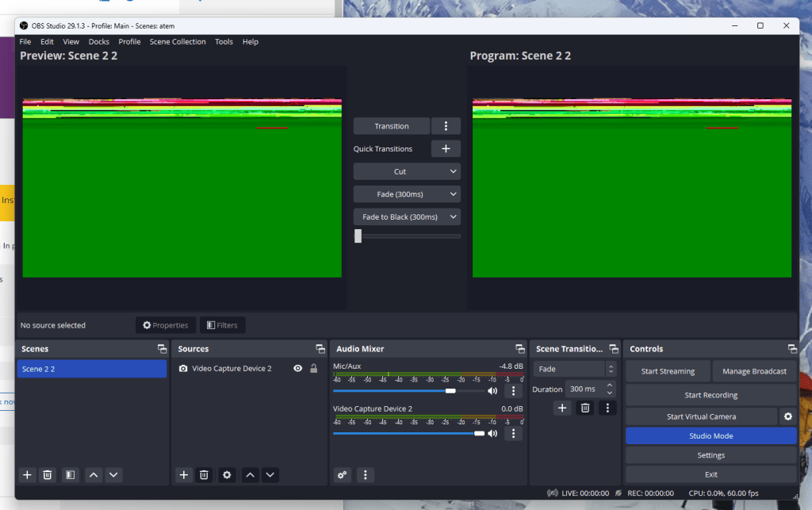The height and width of the screenshot is (510, 812).
Task: Open the Fade scene transition combo box
Action: tap(574, 369)
